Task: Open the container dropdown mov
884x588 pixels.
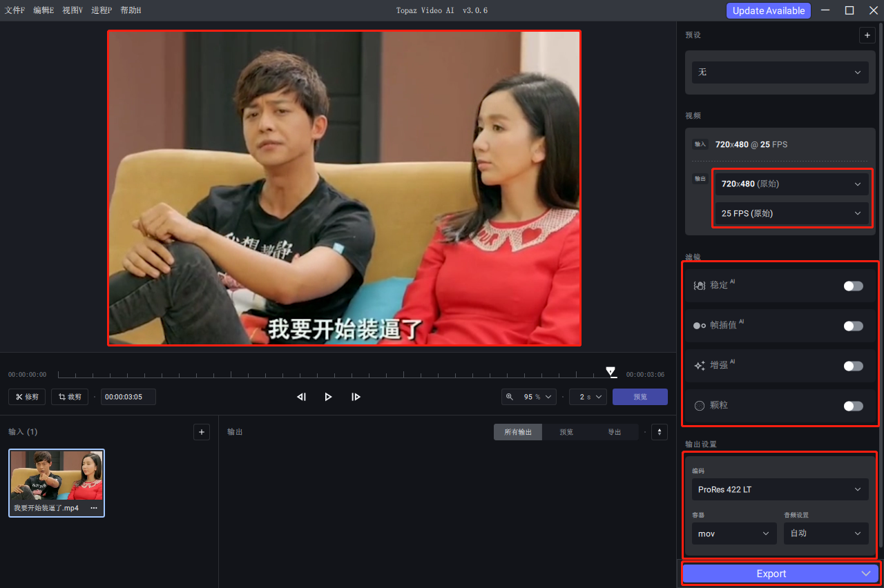Action: coord(734,533)
